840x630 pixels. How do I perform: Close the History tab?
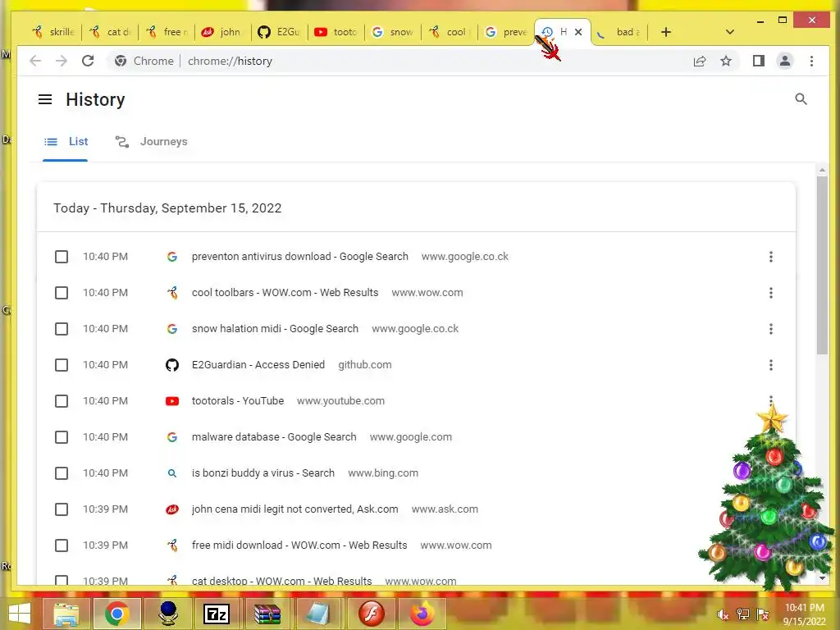tap(578, 32)
